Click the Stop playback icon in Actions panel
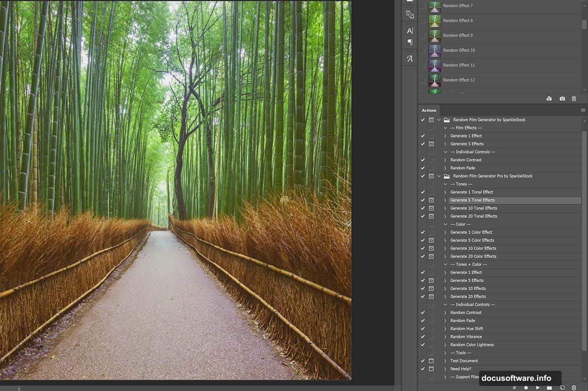This screenshot has height=391, width=588. (514, 387)
